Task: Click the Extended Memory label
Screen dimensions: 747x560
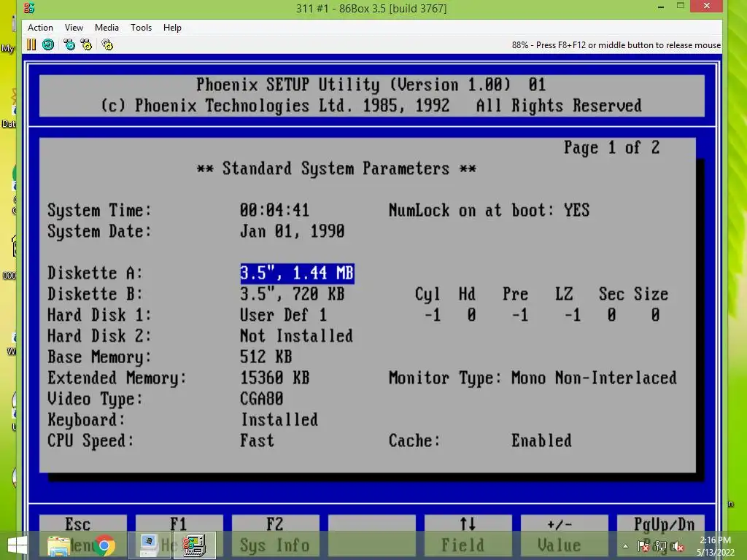Action: [x=117, y=378]
